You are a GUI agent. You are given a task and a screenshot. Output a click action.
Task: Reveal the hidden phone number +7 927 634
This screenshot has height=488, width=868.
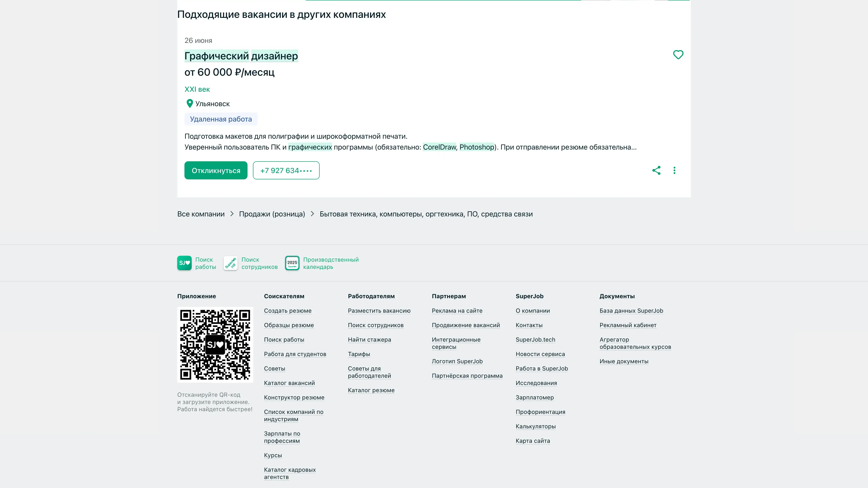tap(286, 170)
